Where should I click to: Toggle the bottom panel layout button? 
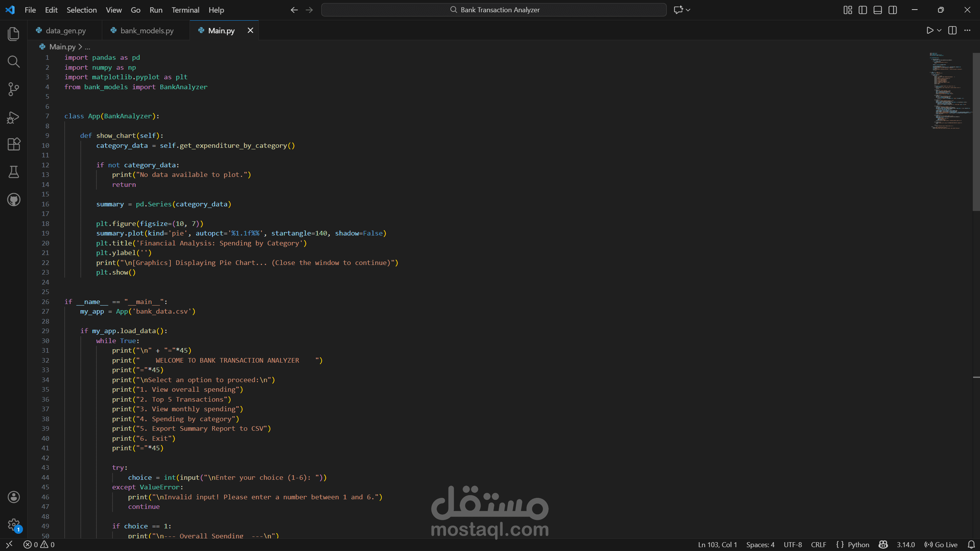[877, 10]
